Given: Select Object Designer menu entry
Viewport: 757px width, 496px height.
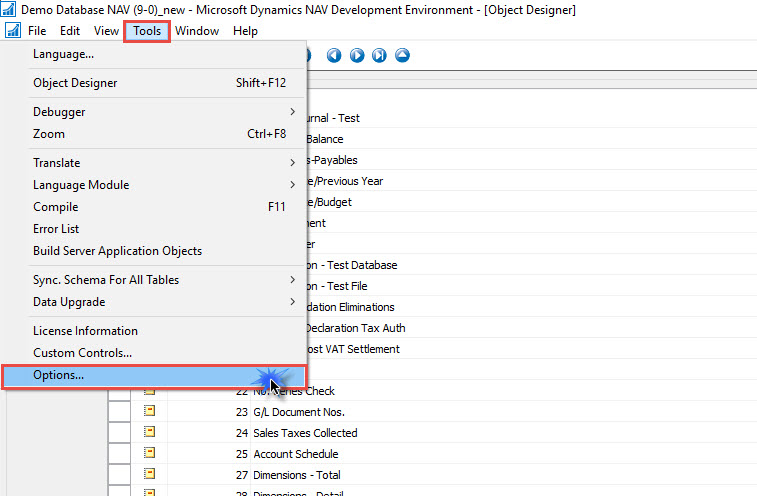Looking at the screenshot, I should 154,83.
